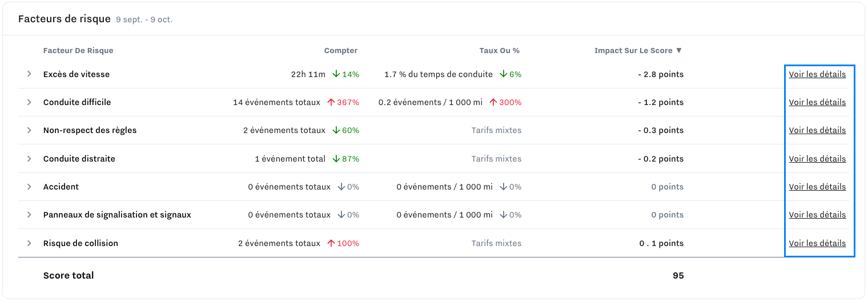Select Panneaux de signalisation et signaux label
The image size is (868, 302).
point(117,215)
